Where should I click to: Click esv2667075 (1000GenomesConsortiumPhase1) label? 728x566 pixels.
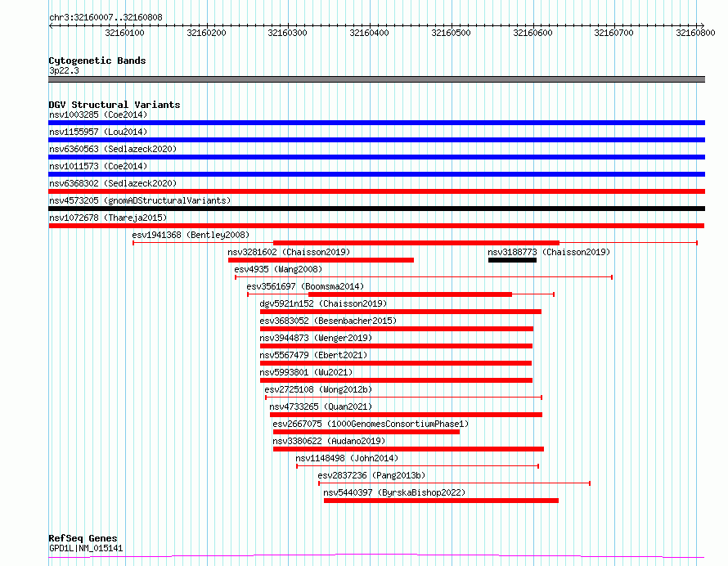[371, 424]
